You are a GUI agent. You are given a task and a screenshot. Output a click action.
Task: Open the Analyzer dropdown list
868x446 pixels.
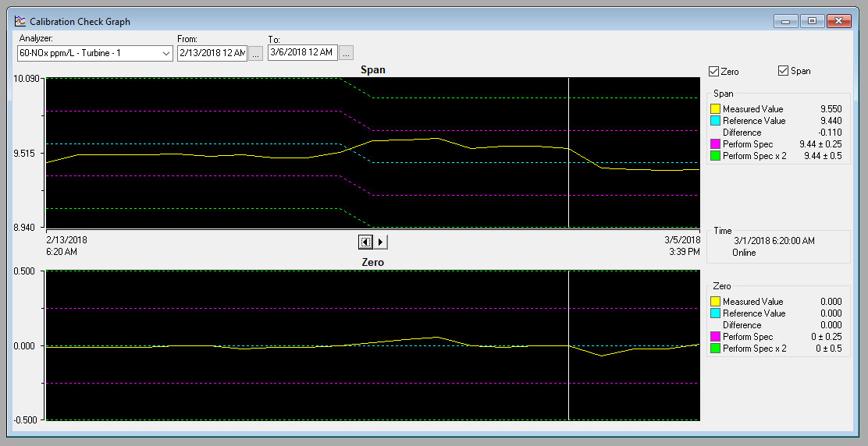166,54
